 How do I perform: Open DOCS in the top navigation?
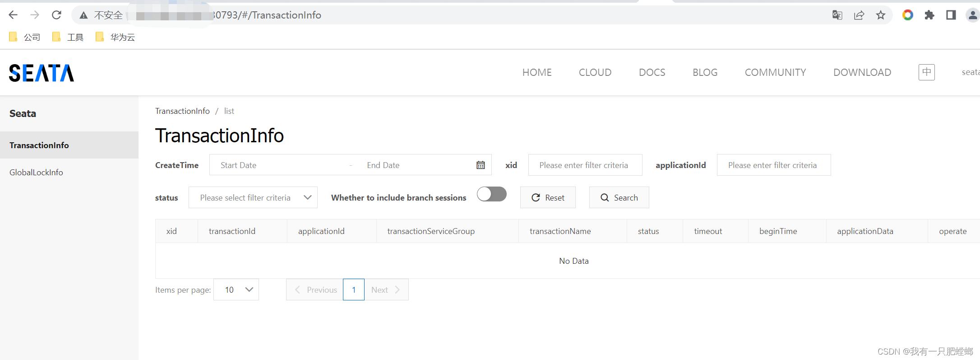pos(652,72)
